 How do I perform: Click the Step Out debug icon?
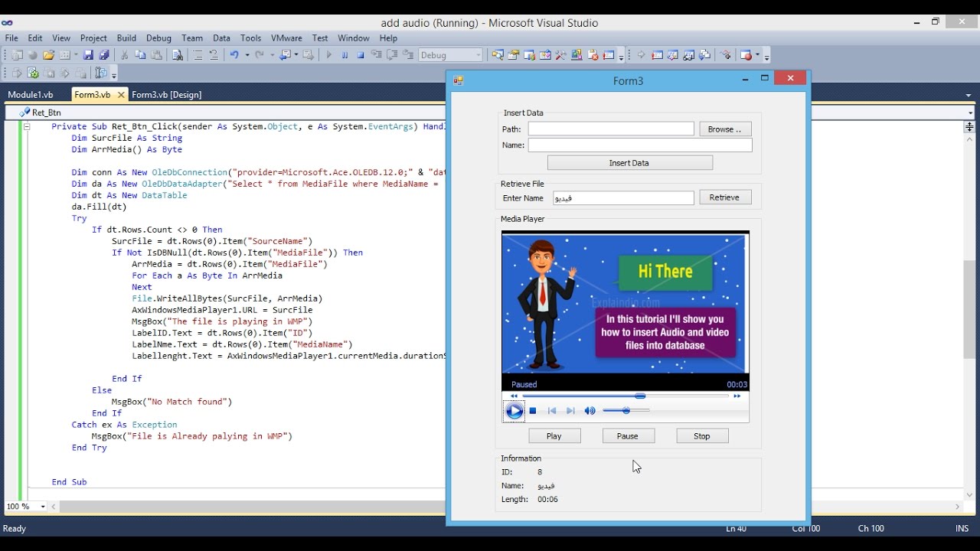(x=408, y=55)
